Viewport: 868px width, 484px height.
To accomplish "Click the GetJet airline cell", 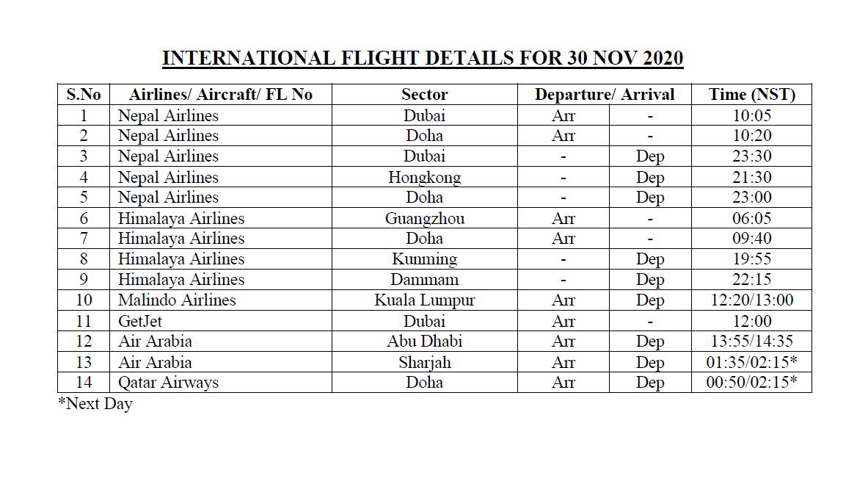I will (x=140, y=321).
